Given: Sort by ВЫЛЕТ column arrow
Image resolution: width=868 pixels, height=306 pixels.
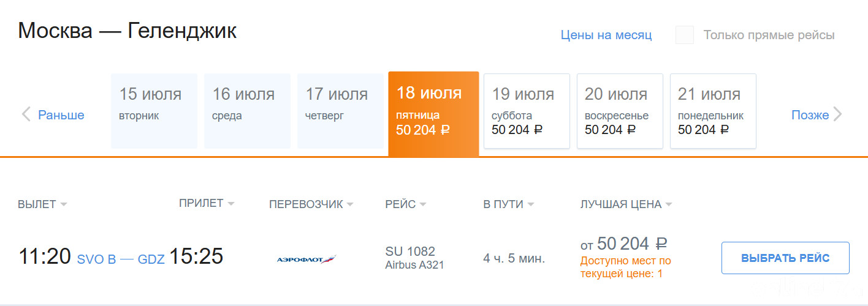Looking at the screenshot, I should click(64, 205).
